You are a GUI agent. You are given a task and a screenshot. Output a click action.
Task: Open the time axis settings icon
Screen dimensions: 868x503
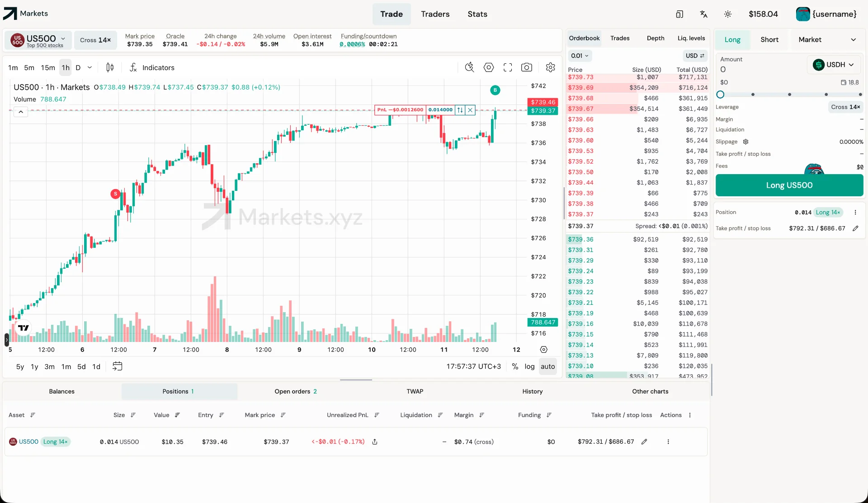tap(544, 350)
